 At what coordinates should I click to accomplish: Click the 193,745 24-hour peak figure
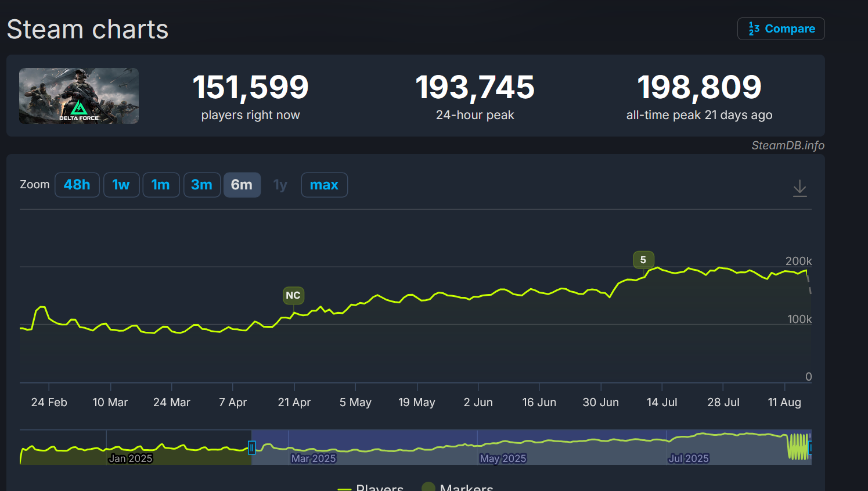click(475, 87)
